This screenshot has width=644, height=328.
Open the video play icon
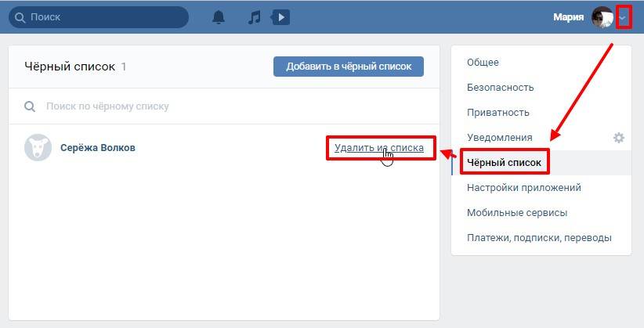click(x=280, y=17)
